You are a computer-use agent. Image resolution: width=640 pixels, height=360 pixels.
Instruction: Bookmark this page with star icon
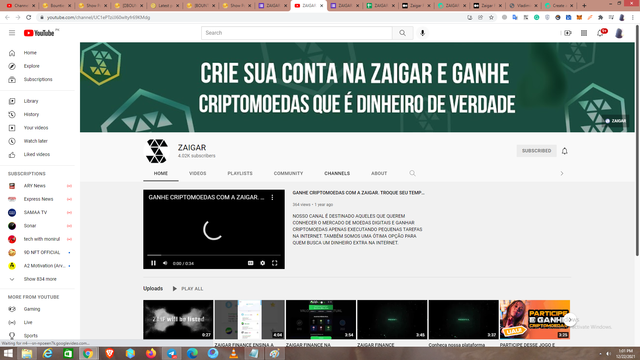tap(491, 18)
